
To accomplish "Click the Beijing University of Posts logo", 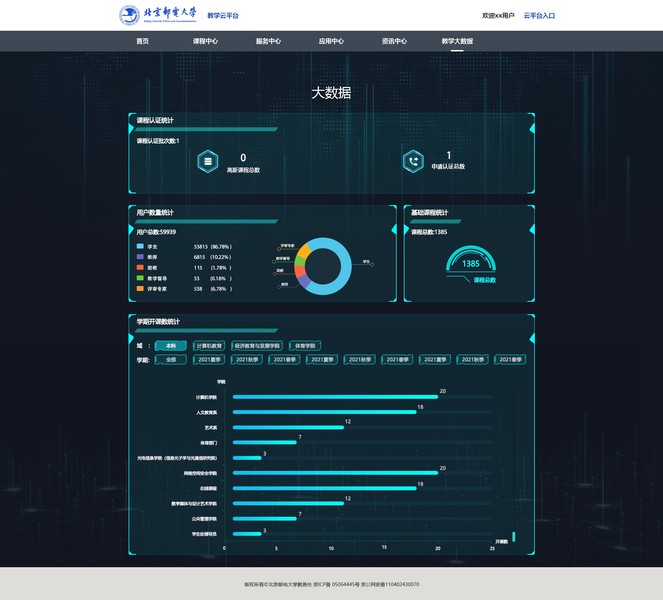I will click(x=158, y=15).
